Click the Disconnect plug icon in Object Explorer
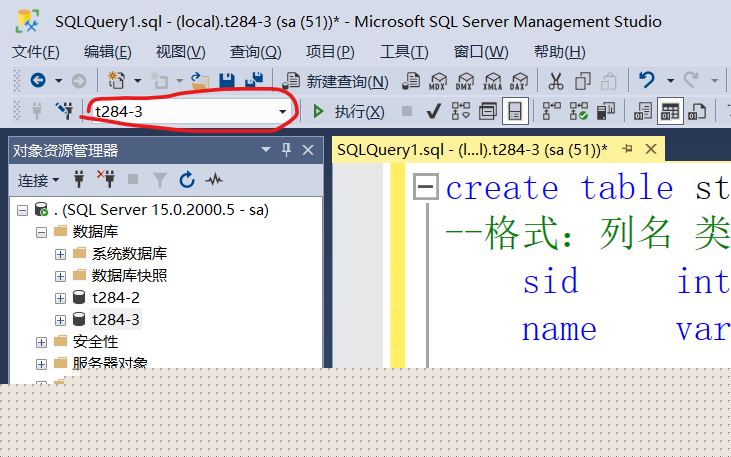The width and height of the screenshot is (731, 457). coord(106,180)
